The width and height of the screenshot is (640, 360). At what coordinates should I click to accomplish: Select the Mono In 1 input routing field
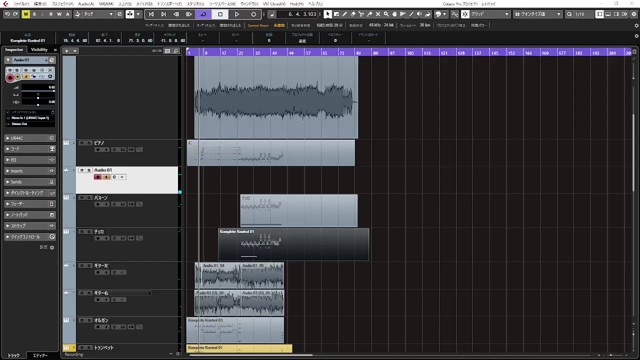click(x=30, y=118)
